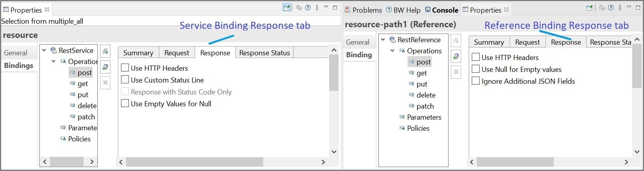Image resolution: width=644 pixels, height=171 pixels.
Task: Select patch operation under RestReference
Action: [x=421, y=106]
